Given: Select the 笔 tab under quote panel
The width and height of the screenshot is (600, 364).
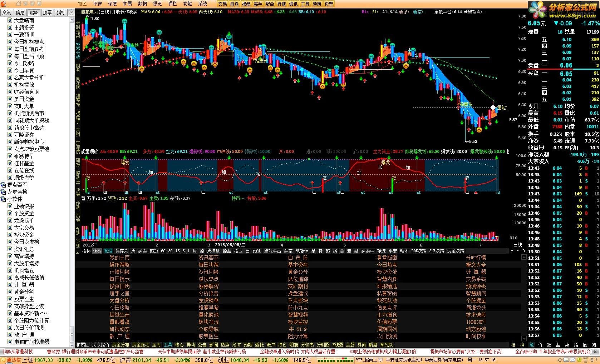Looking at the screenshot, I should coord(531,345).
